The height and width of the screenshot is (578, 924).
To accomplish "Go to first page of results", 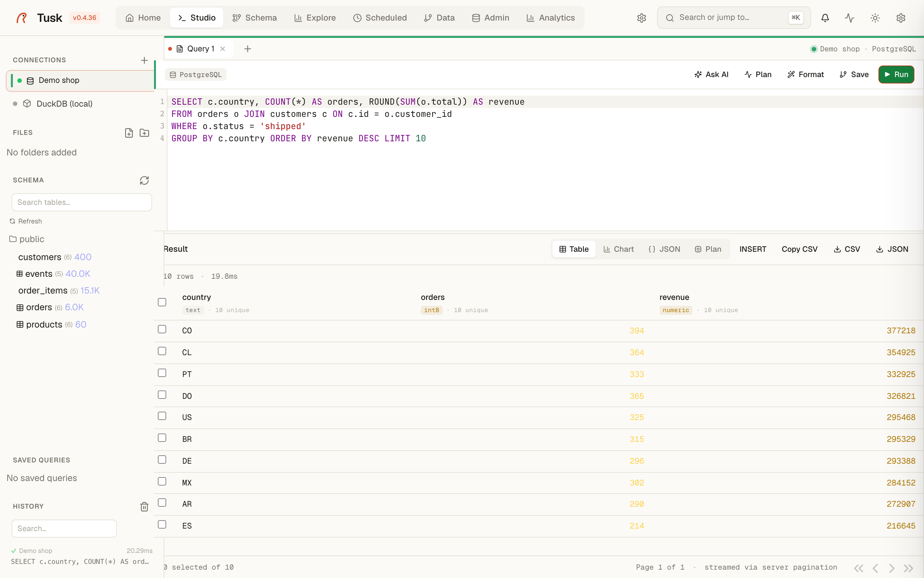I will click(x=859, y=568).
